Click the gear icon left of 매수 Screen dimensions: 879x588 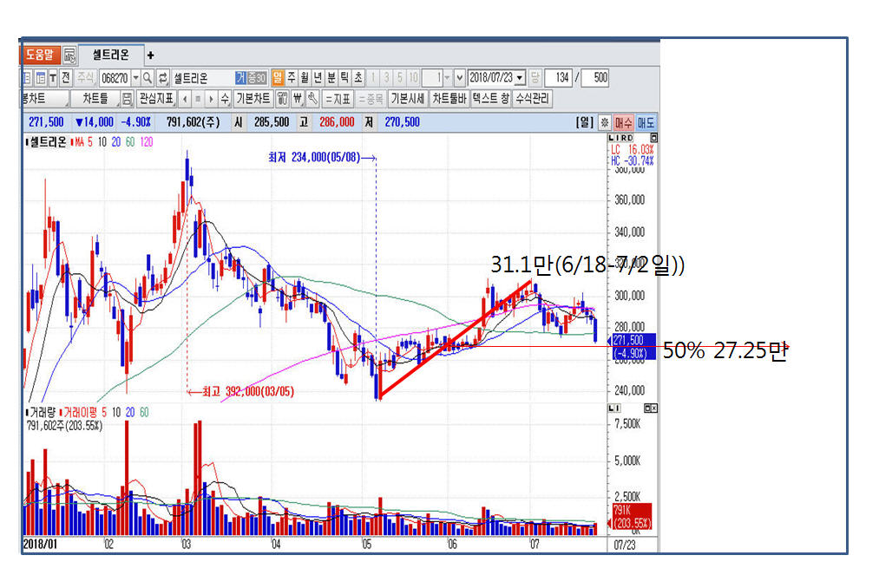click(x=606, y=122)
